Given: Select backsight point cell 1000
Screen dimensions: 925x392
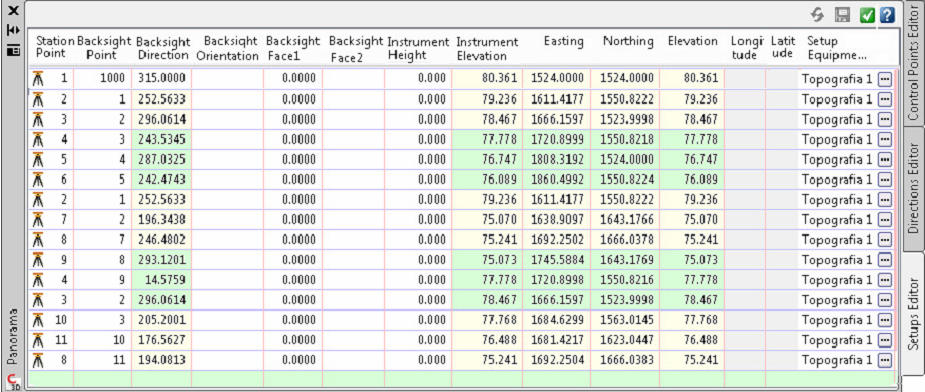Looking at the screenshot, I should (x=103, y=79).
